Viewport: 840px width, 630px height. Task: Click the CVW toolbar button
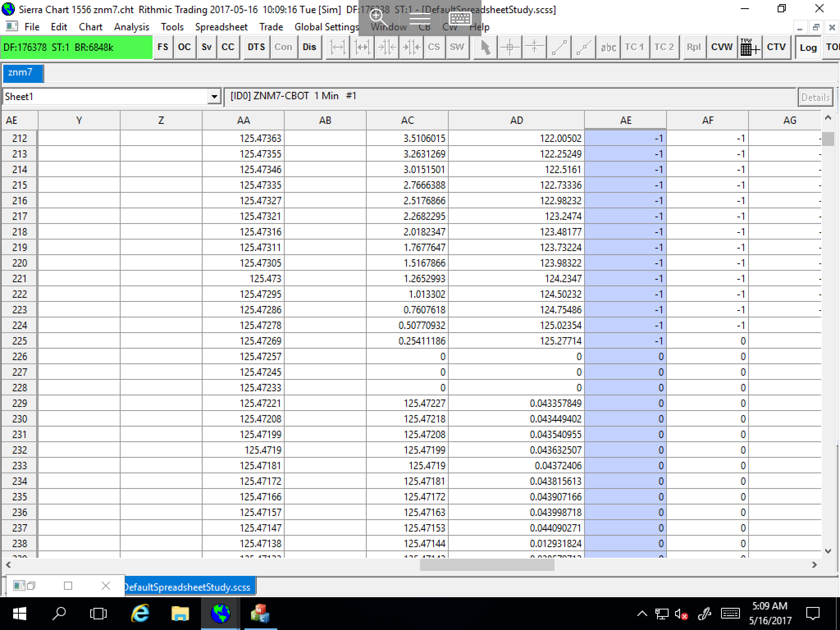pos(721,48)
